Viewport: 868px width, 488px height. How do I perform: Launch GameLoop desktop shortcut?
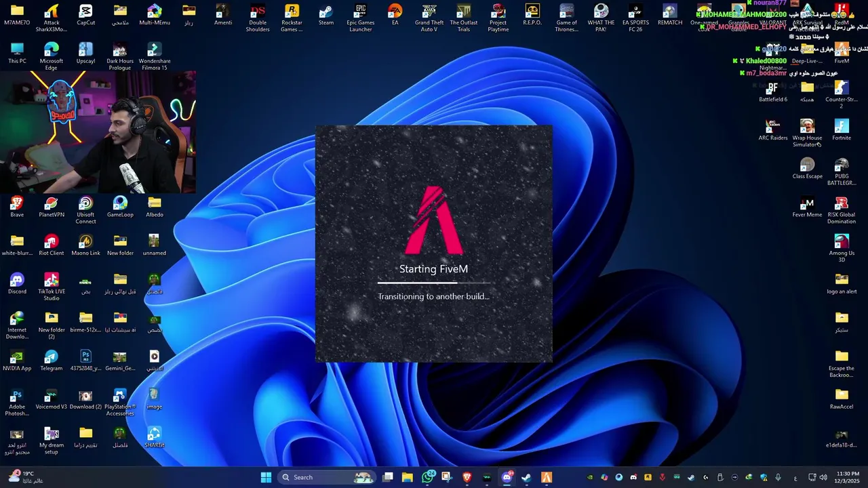coord(120,207)
